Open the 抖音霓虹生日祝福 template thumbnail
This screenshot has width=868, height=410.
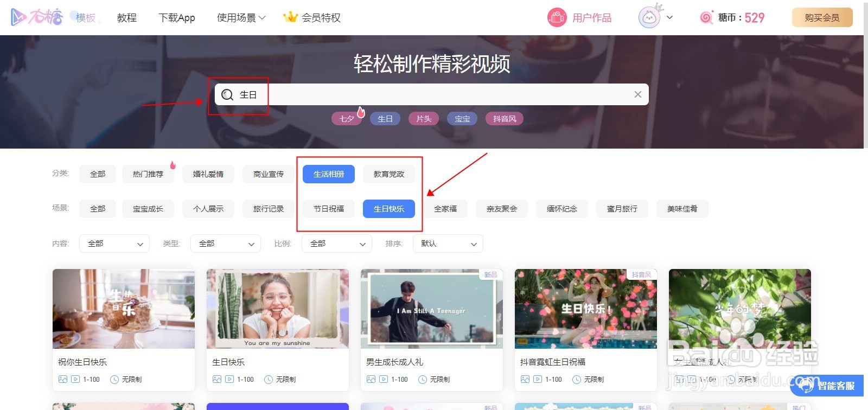(x=586, y=309)
